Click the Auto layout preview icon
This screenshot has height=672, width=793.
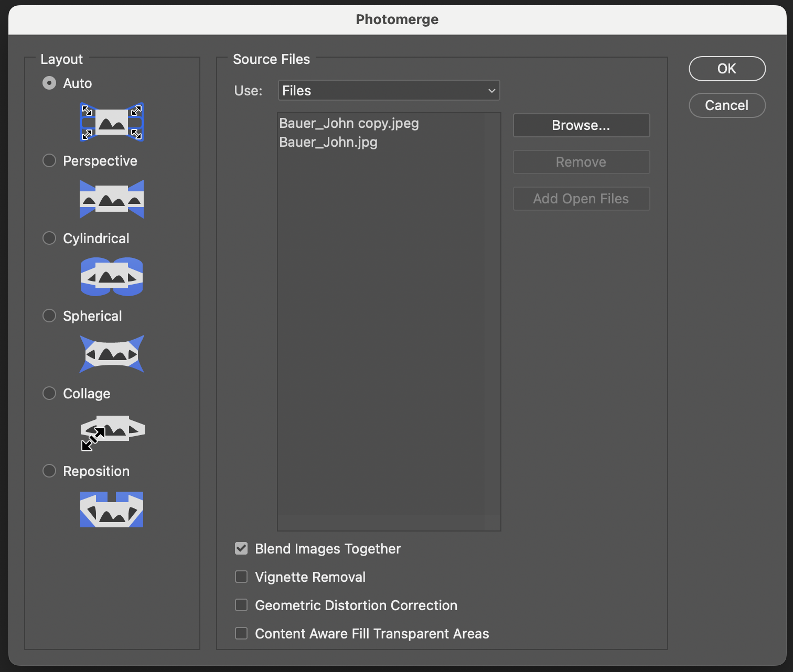pos(112,122)
